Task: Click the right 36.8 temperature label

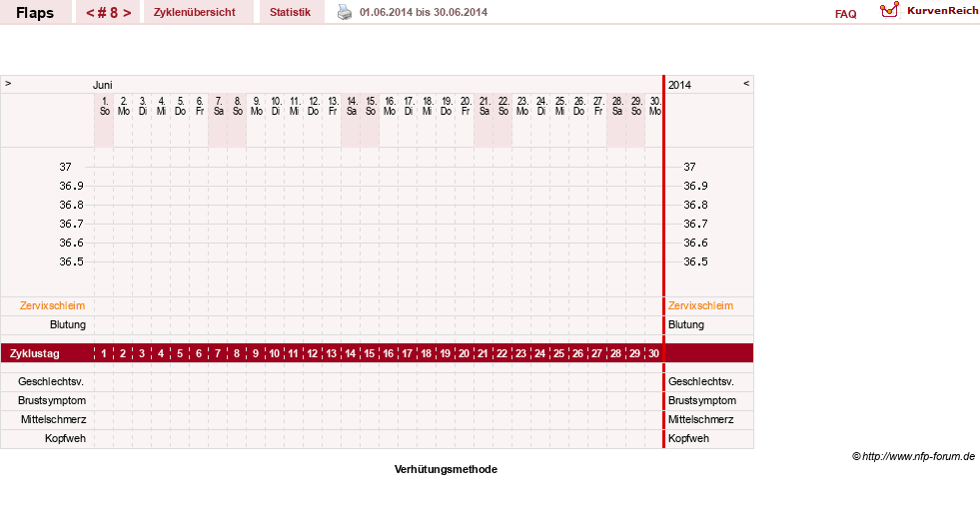Action: [695, 206]
